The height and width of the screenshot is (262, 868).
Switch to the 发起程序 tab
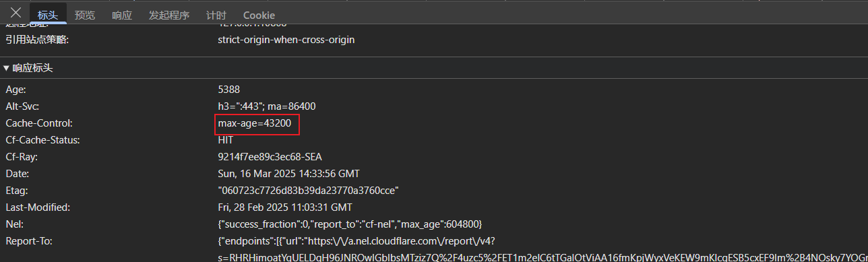coord(169,15)
